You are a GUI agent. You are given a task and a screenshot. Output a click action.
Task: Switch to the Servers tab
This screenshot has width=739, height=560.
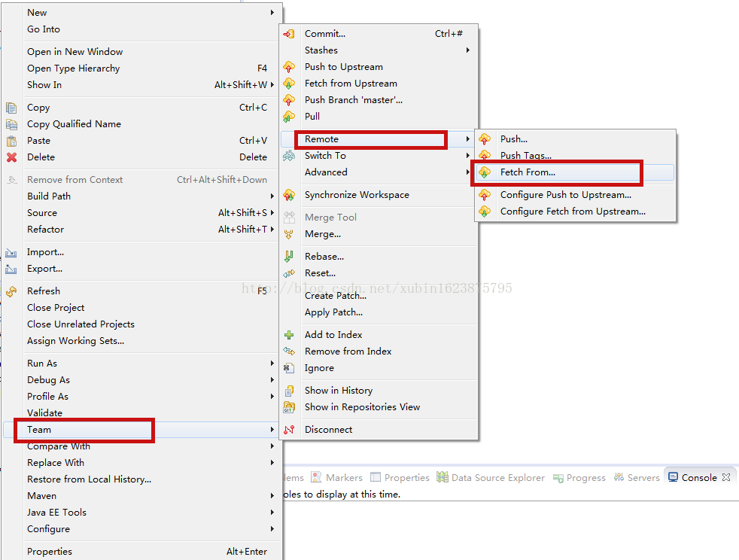[x=637, y=477]
